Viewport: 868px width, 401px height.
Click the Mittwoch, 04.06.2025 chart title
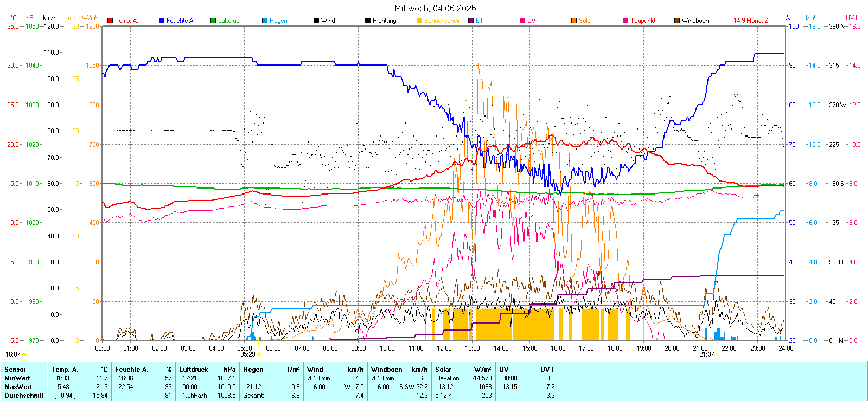coord(435,8)
